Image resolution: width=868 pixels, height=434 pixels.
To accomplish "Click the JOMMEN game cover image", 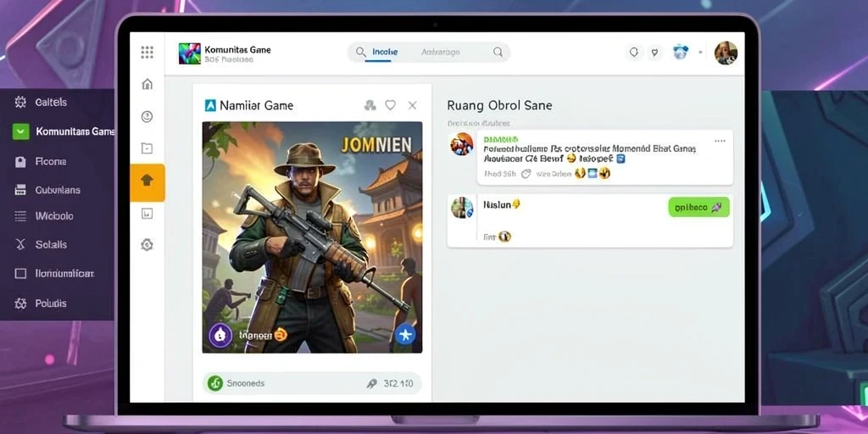I will tap(312, 237).
